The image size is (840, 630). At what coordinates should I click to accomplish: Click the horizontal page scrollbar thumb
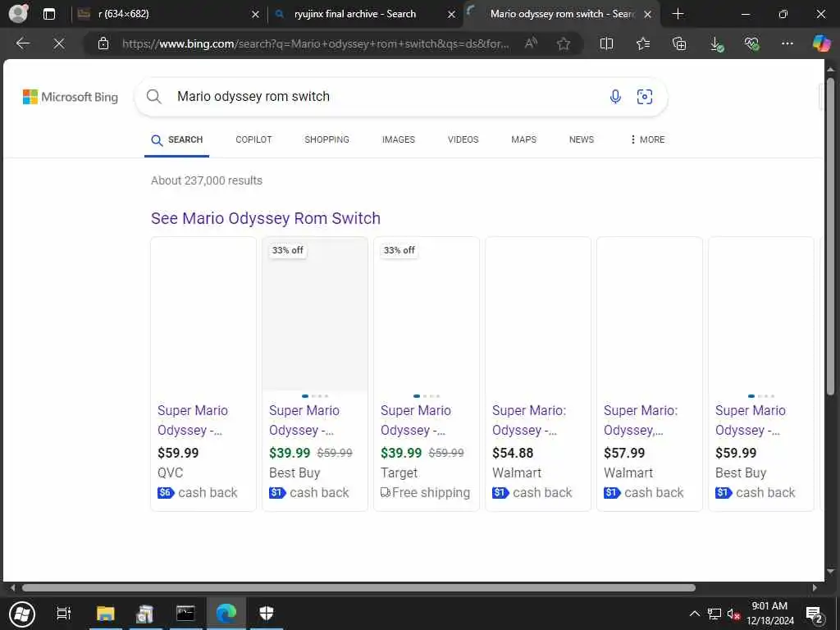click(x=358, y=587)
